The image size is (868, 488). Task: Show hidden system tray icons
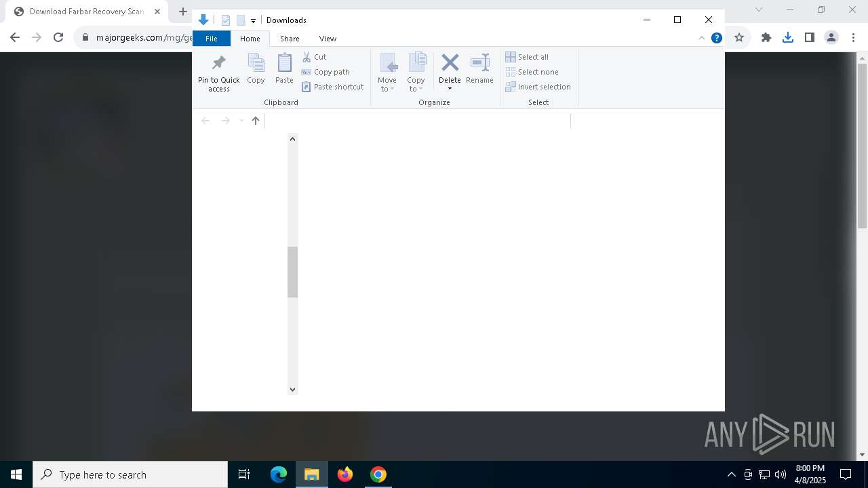tap(731, 474)
